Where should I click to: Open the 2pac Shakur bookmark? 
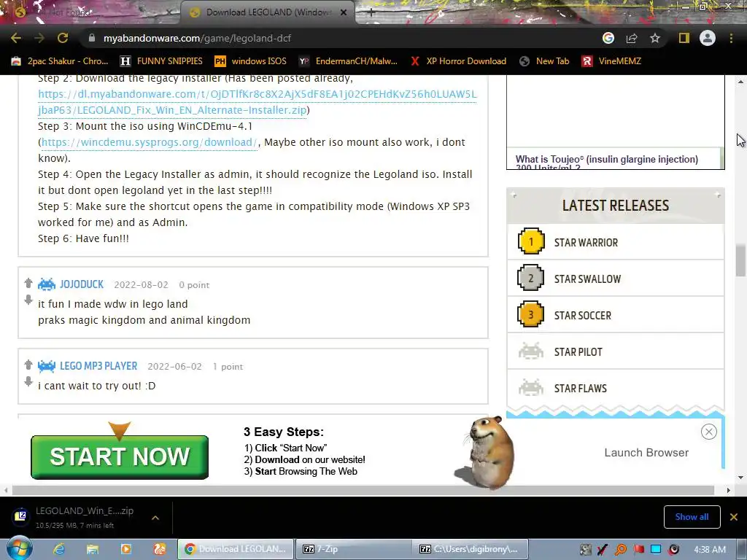click(x=60, y=61)
